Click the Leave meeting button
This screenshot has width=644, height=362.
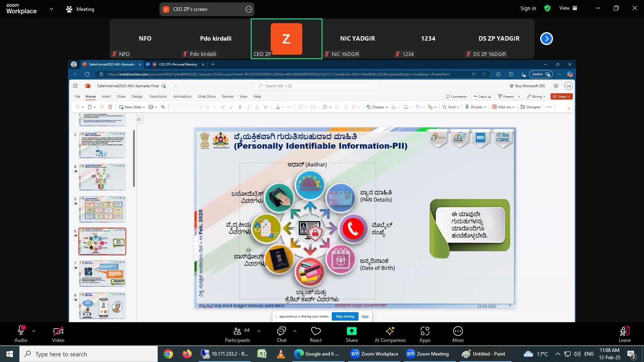point(625,334)
